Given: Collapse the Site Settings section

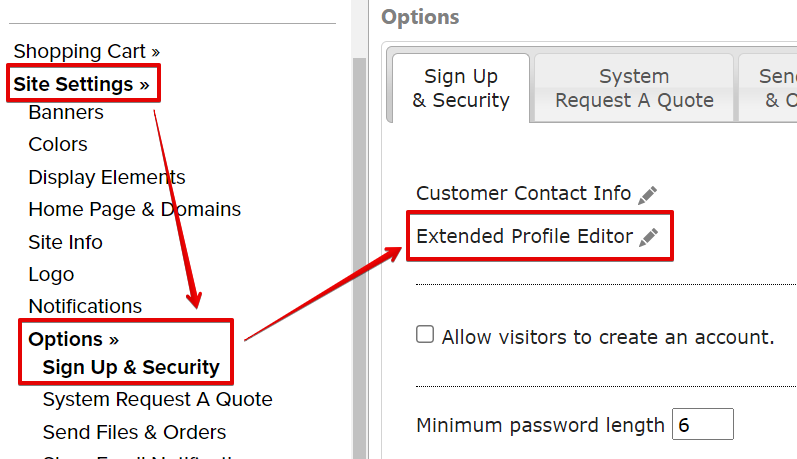Looking at the screenshot, I should (81, 84).
